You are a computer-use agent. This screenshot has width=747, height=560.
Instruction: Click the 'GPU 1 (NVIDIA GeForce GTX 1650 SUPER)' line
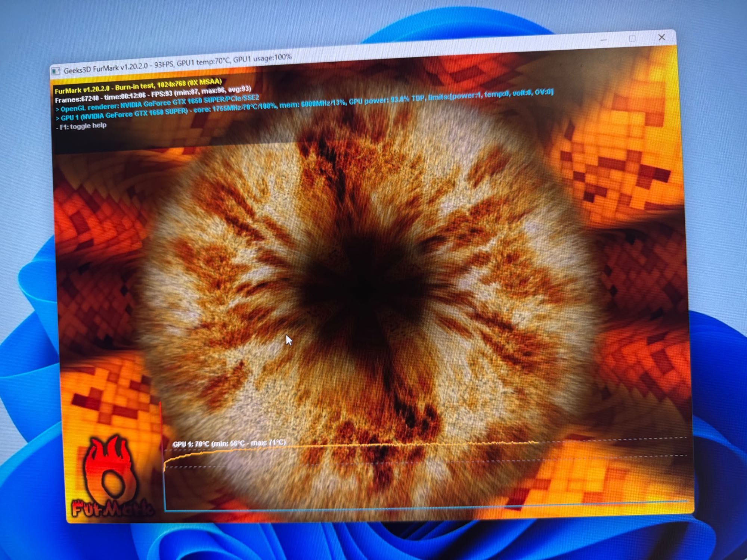click(304, 104)
